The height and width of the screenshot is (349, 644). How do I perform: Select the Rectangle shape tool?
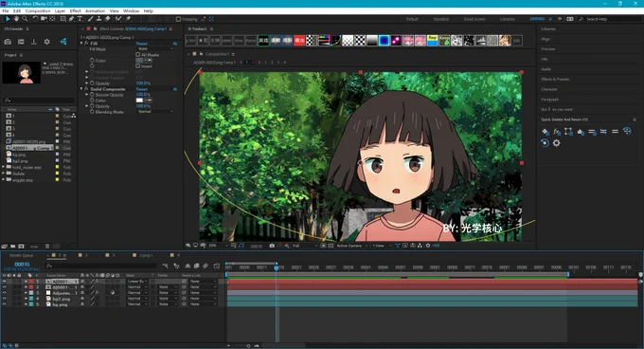tap(63, 19)
